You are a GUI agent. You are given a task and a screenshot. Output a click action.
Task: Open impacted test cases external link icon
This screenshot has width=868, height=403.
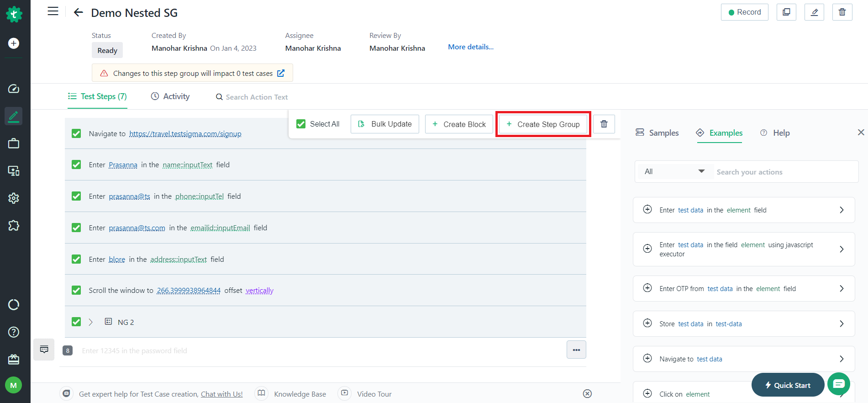click(x=281, y=73)
